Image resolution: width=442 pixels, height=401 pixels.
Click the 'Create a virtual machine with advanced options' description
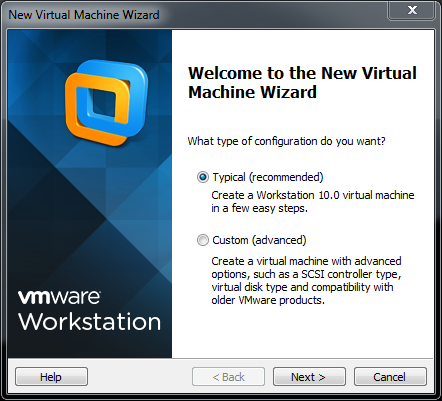(x=306, y=281)
